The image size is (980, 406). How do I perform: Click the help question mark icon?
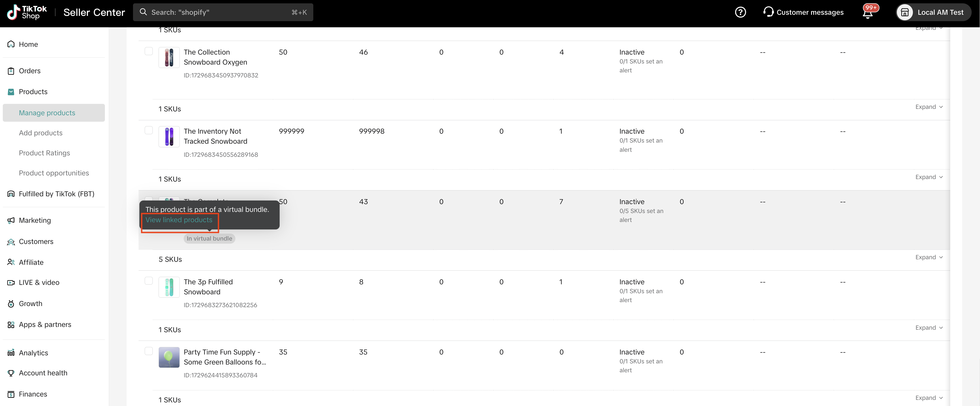740,12
